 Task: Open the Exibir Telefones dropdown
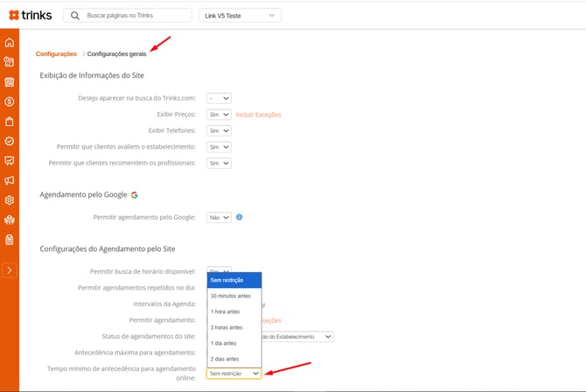219,130
